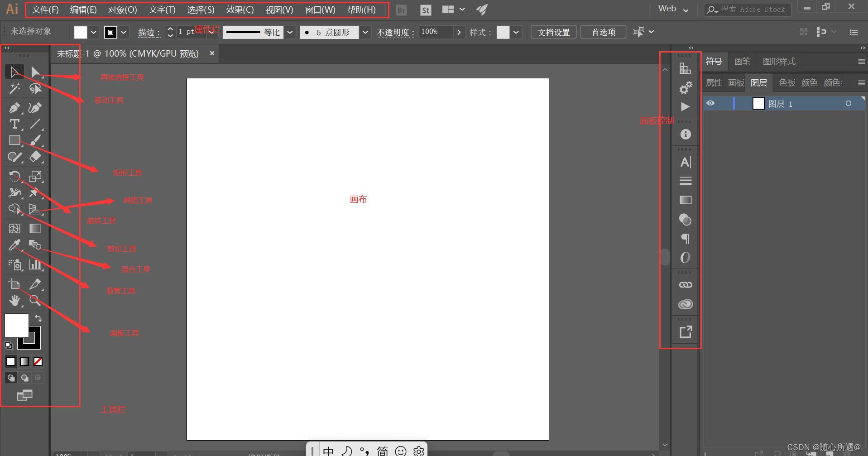Choose the Magic Wand tool
868x456 pixels.
pos(14,89)
